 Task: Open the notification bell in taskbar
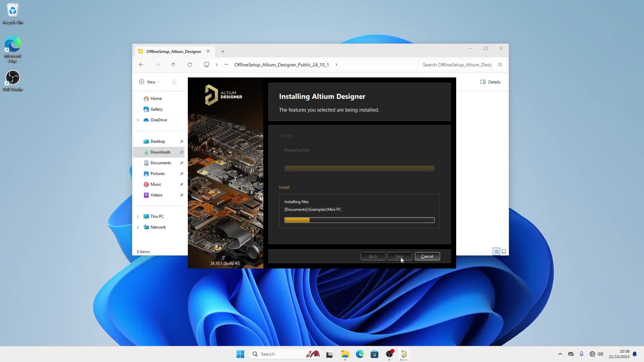[x=635, y=354]
